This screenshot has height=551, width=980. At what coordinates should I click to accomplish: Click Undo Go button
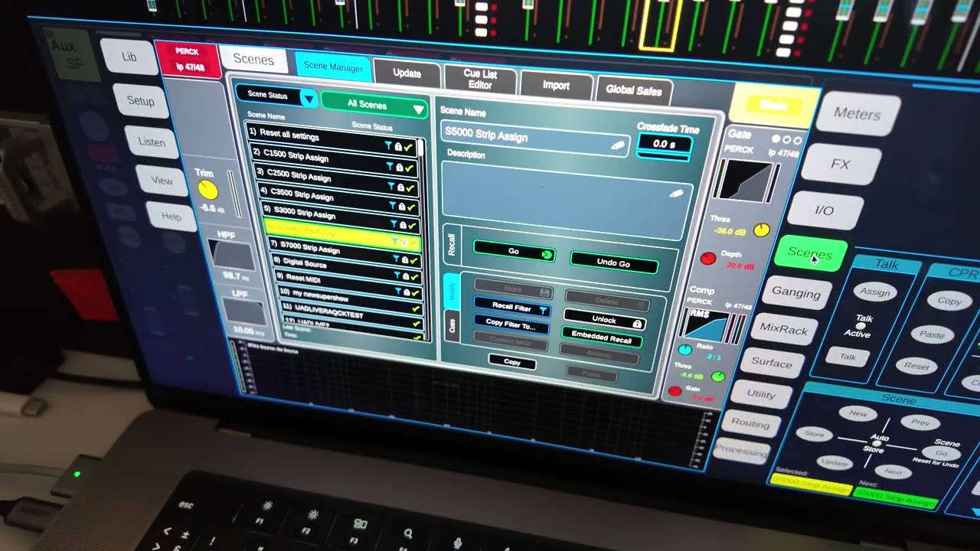613,262
